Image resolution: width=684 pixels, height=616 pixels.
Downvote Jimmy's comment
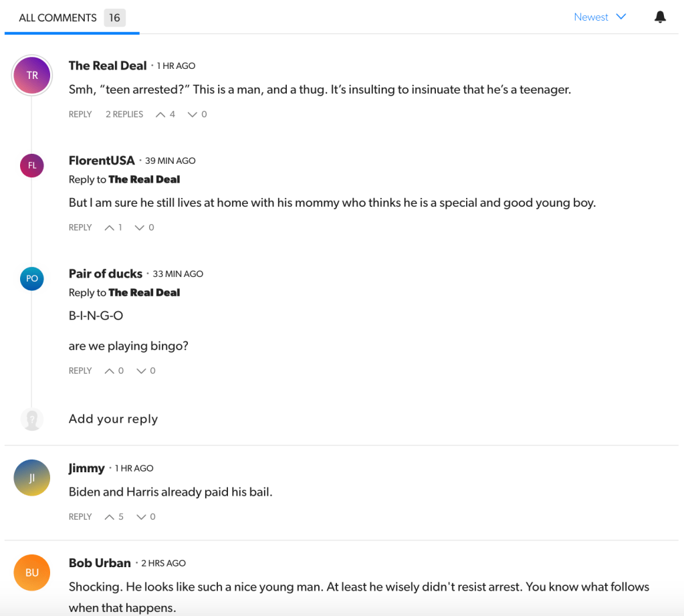pos(141,517)
